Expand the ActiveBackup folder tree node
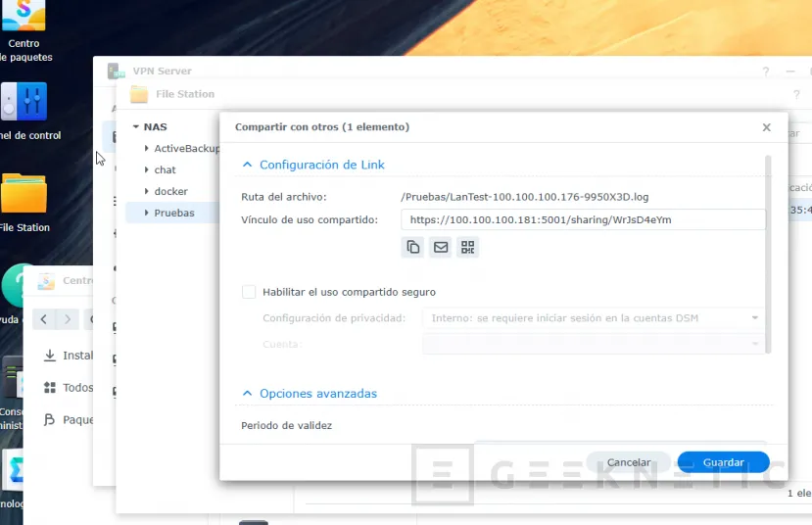This screenshot has height=525, width=812. (x=146, y=149)
